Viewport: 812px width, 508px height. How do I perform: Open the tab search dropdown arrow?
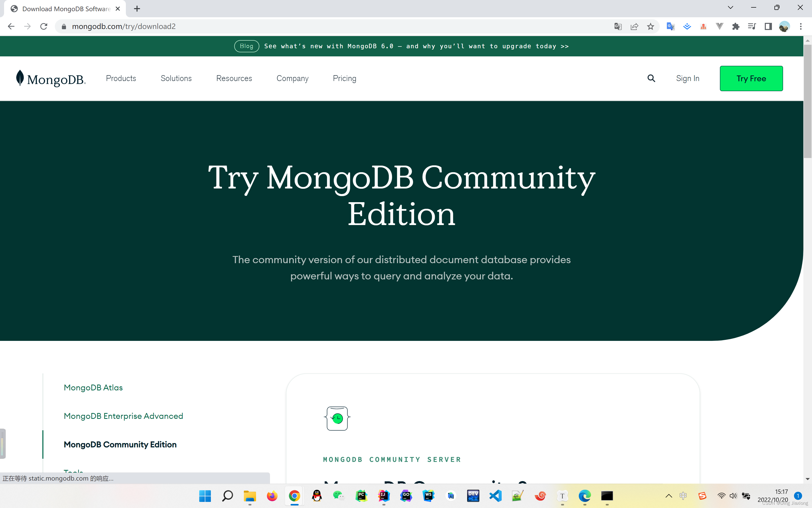point(730,7)
